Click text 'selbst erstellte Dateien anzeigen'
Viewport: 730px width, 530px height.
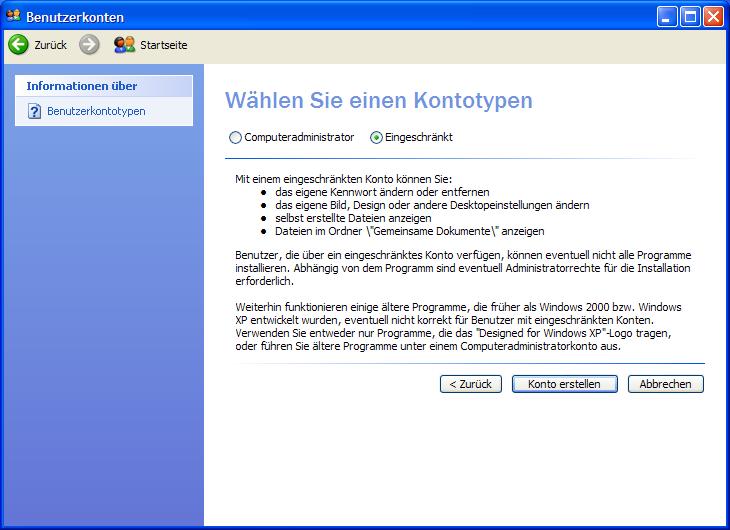[353, 218]
